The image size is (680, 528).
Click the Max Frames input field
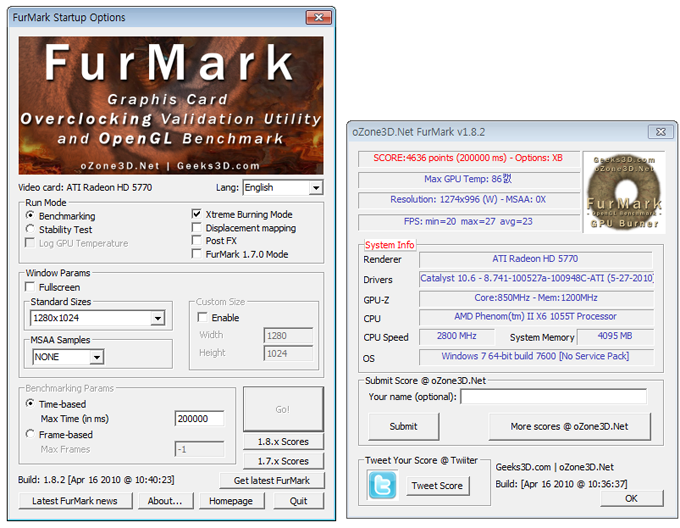pyautogui.click(x=199, y=450)
